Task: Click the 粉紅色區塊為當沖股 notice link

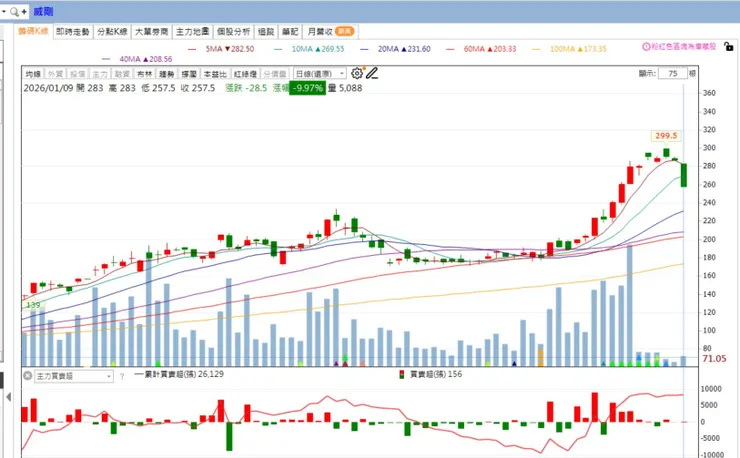Action: (x=683, y=46)
